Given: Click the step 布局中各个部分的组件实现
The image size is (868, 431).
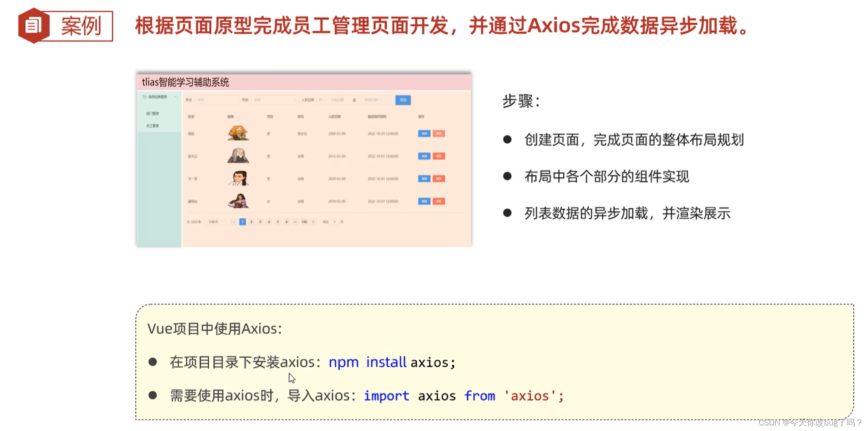Looking at the screenshot, I should 607,176.
